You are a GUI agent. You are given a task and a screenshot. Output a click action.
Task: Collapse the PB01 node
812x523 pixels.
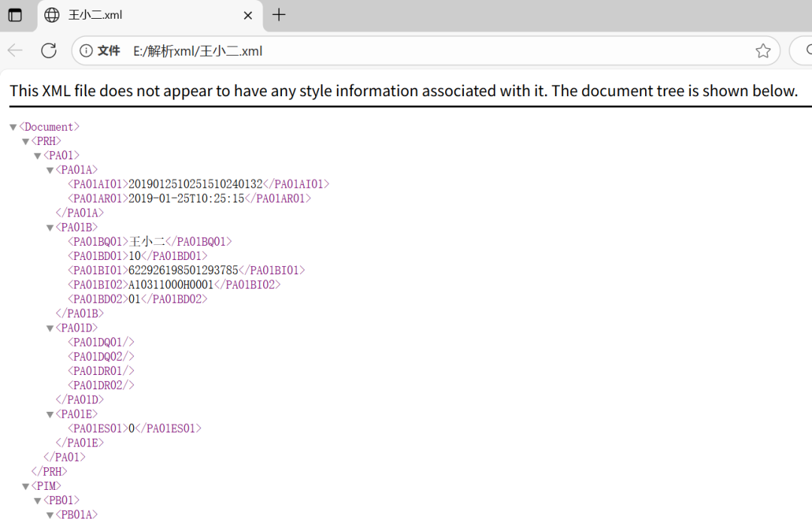pos(38,500)
